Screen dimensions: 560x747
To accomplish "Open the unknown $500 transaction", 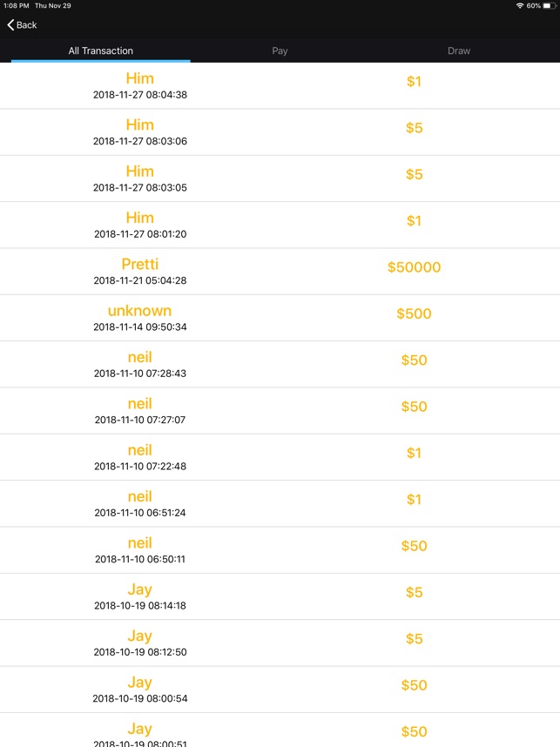I will [280, 318].
